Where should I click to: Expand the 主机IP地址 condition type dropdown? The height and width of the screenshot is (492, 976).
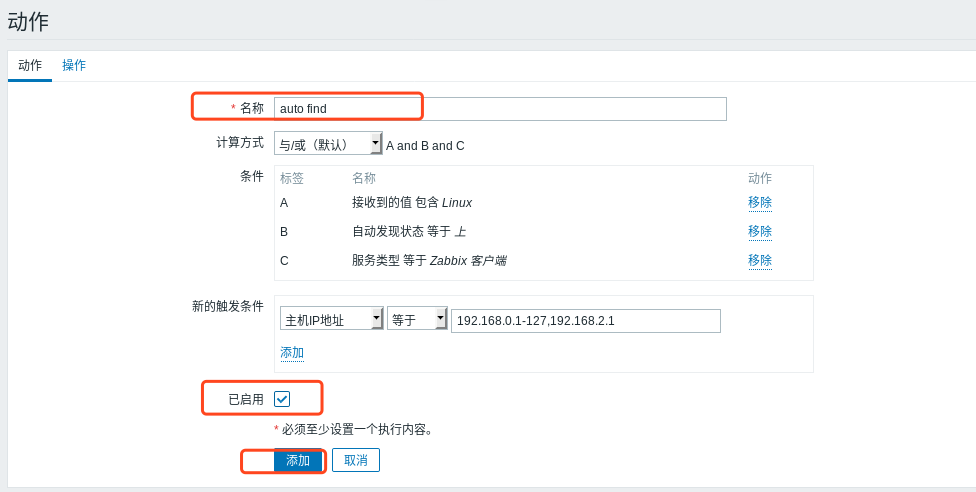(331, 319)
